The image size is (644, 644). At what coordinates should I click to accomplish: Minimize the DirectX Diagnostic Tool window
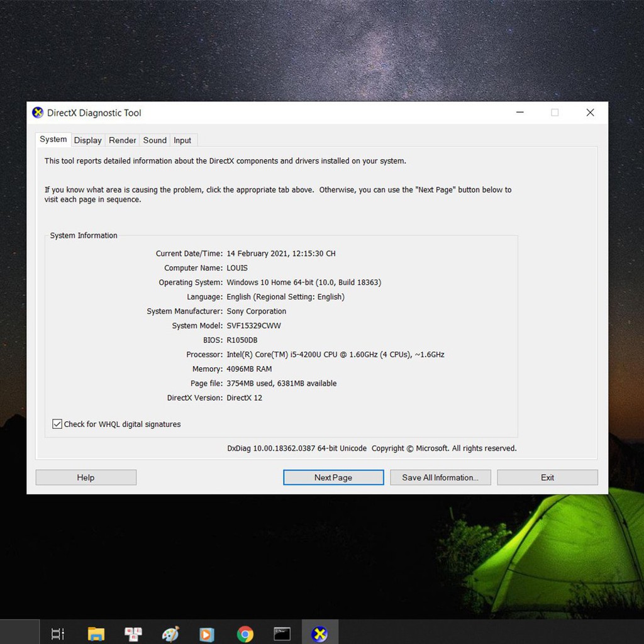click(520, 113)
